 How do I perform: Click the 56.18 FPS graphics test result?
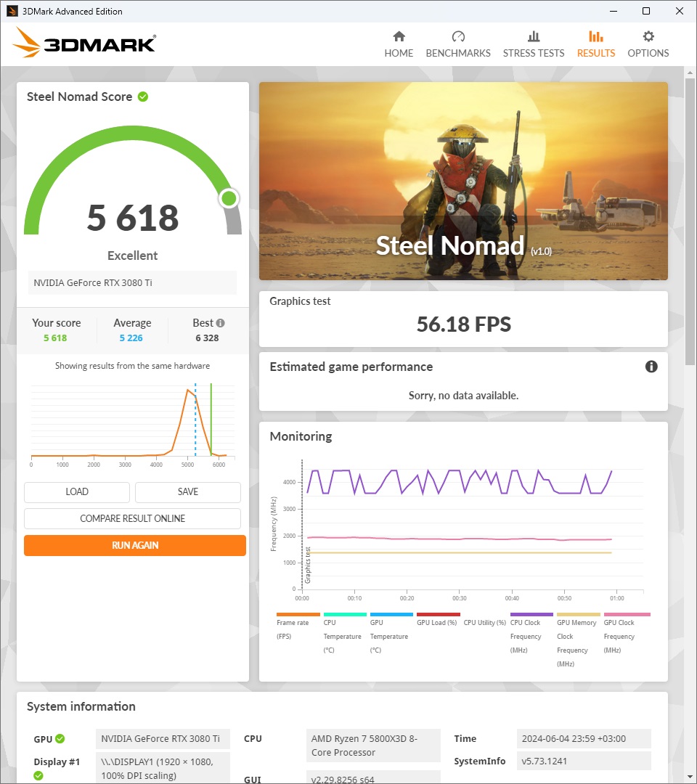[463, 324]
